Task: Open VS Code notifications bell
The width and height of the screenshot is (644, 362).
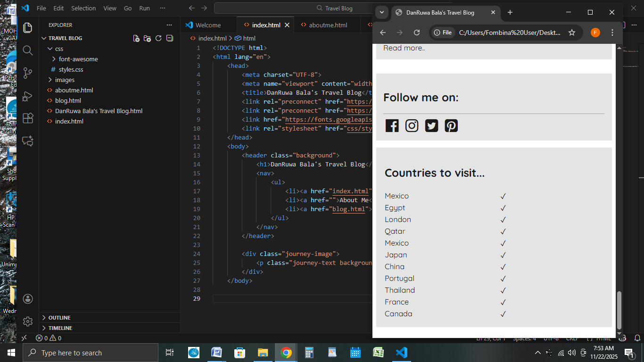Action: (x=637, y=338)
